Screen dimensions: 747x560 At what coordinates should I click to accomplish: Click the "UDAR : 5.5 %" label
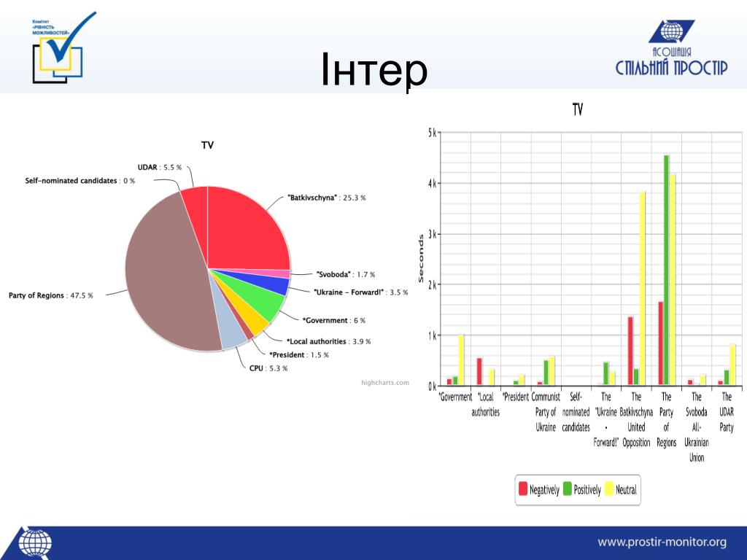(x=160, y=167)
